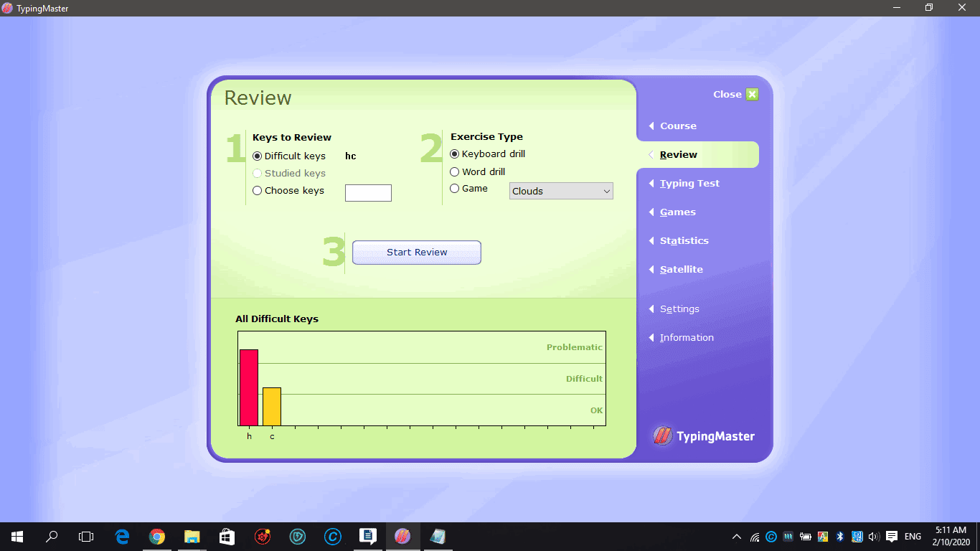Open the Windows Start menu
Viewport: 980px width, 551px height.
[17, 536]
